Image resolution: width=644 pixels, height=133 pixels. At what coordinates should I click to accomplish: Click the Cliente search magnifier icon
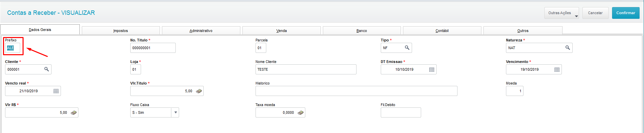(x=46, y=69)
